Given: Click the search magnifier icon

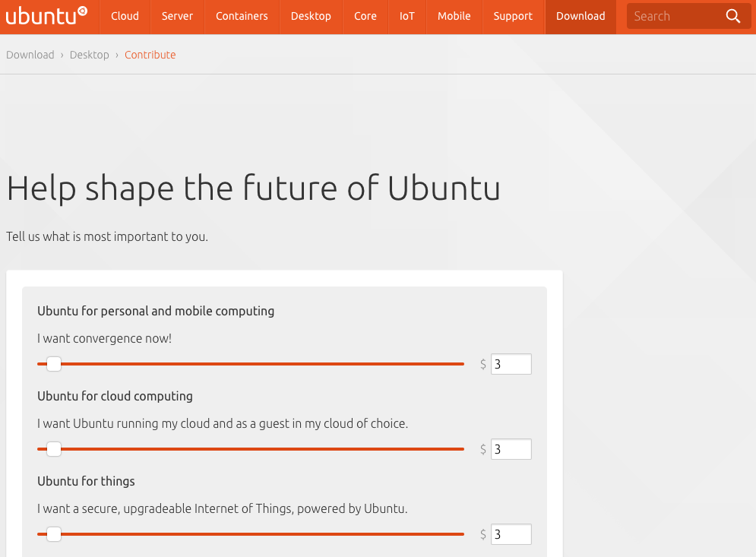Looking at the screenshot, I should (x=732, y=16).
